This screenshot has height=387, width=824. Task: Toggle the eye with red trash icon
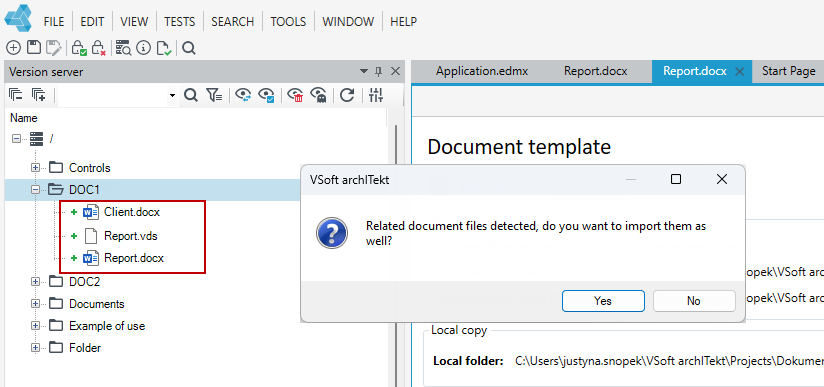[x=295, y=95]
